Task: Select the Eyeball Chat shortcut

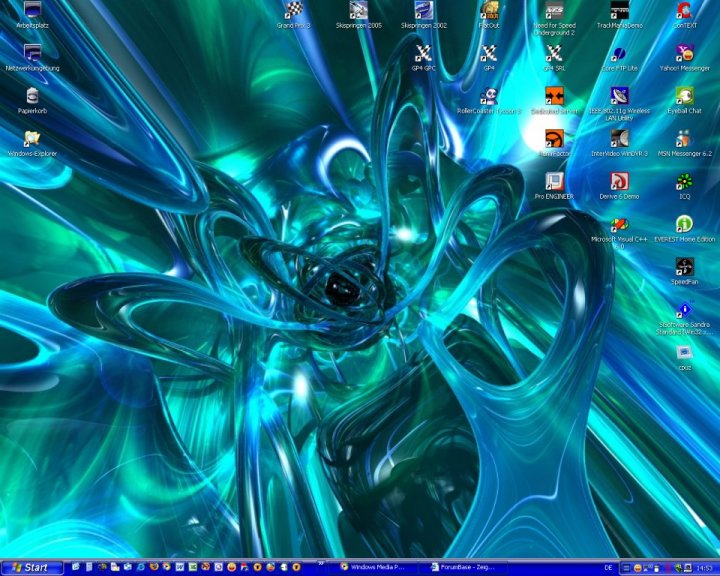Action: pyautogui.click(x=685, y=100)
